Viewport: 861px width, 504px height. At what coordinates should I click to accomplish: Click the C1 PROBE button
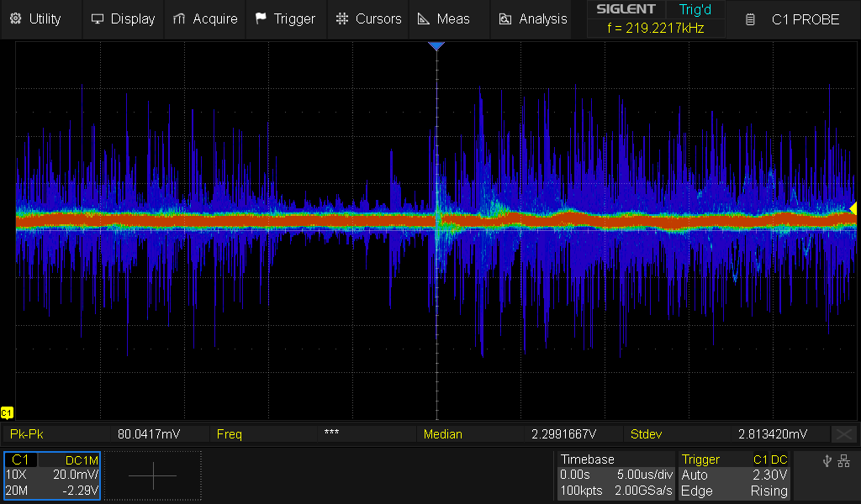[x=795, y=18]
